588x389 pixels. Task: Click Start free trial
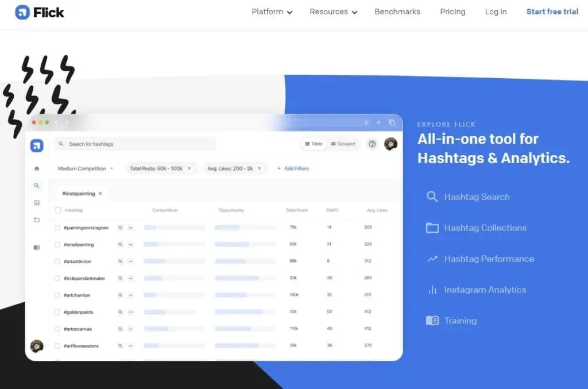[x=552, y=11]
